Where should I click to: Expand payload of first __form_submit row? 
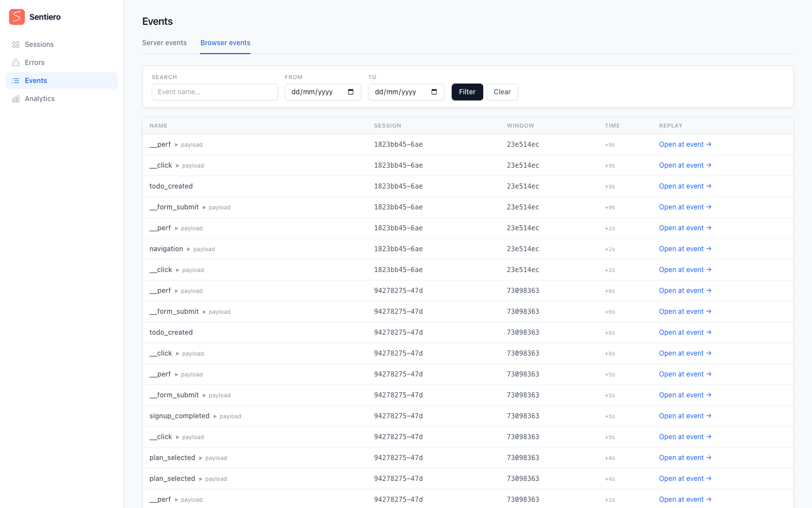(217, 208)
